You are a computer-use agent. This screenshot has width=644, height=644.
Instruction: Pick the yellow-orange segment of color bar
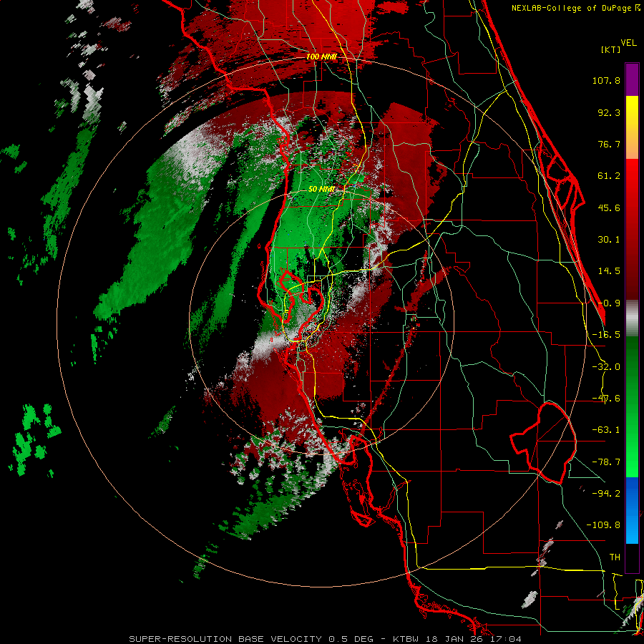tap(632, 127)
